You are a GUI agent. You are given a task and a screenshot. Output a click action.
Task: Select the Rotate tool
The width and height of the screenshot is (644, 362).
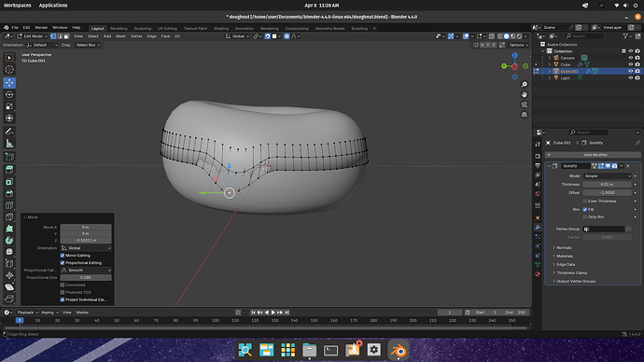9,94
